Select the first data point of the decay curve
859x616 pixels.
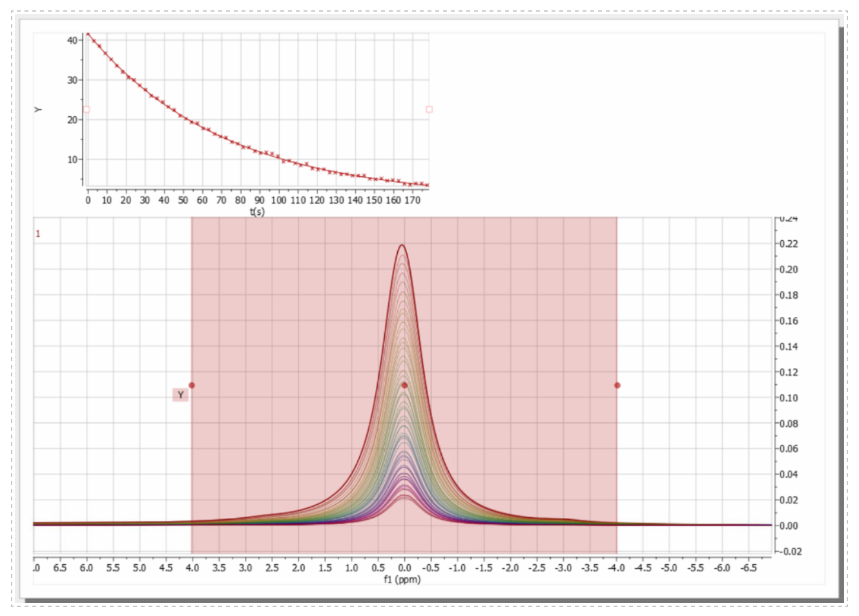pyautogui.click(x=88, y=34)
